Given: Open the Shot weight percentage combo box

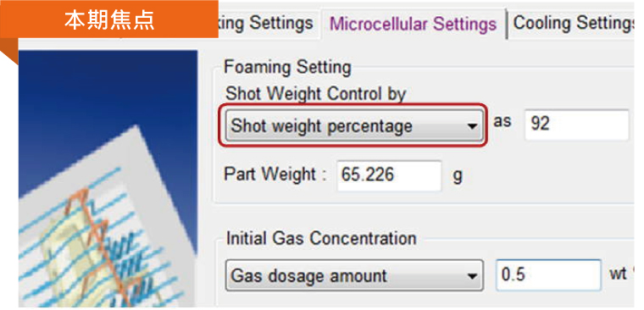Looking at the screenshot, I should pos(353,125).
